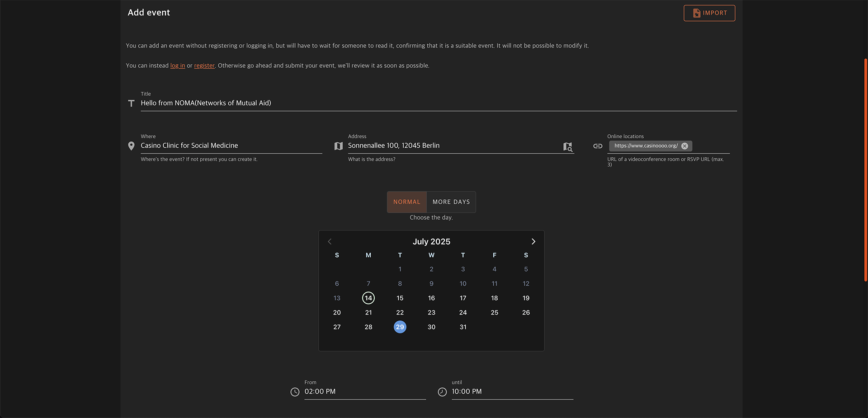868x418 pixels.
Task: Open the register link
Action: click(204, 66)
